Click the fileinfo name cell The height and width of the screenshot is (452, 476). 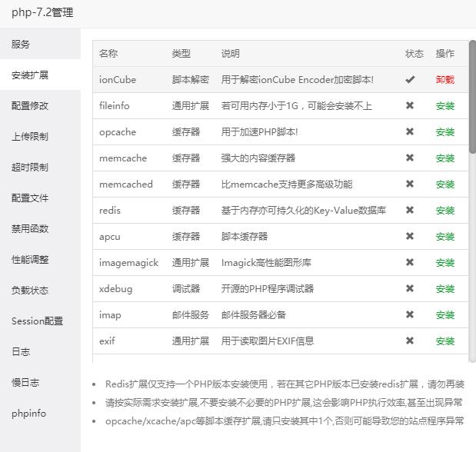114,105
